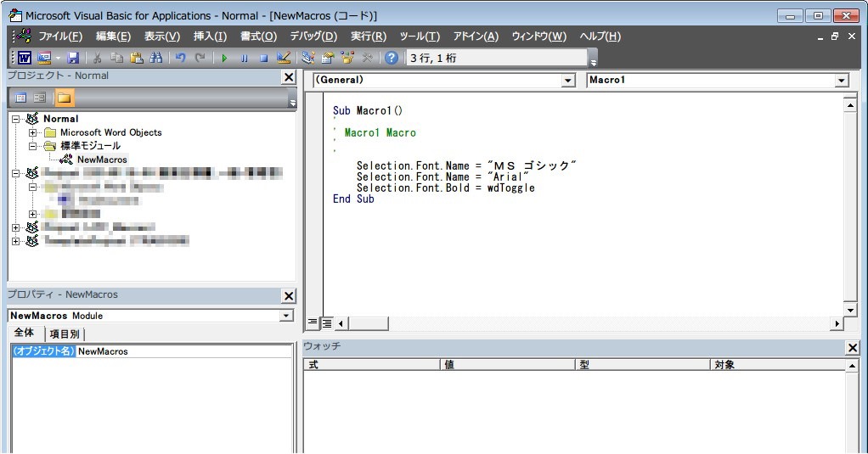Click the Cut scissors icon

pyautogui.click(x=97, y=58)
